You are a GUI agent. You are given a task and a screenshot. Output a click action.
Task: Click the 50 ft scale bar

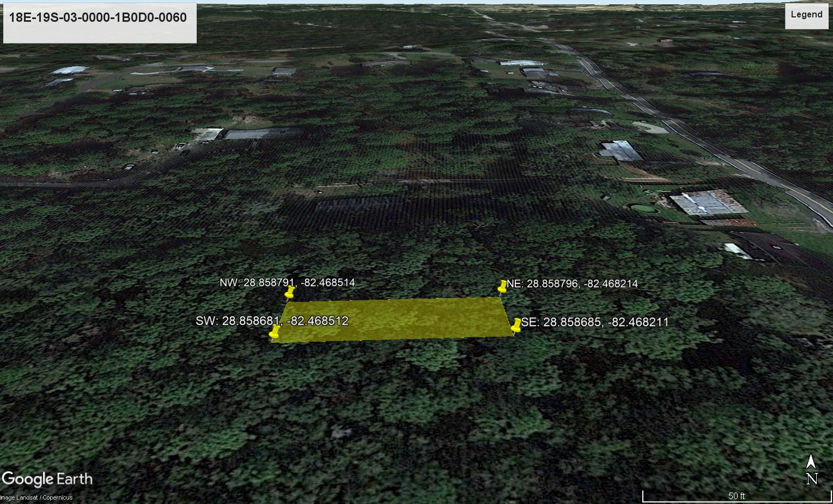(x=736, y=496)
